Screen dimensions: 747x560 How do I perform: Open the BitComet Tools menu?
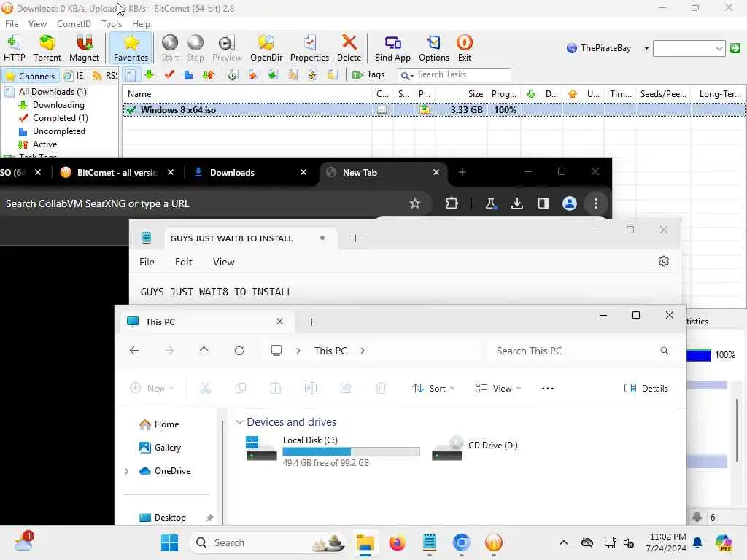(x=112, y=24)
